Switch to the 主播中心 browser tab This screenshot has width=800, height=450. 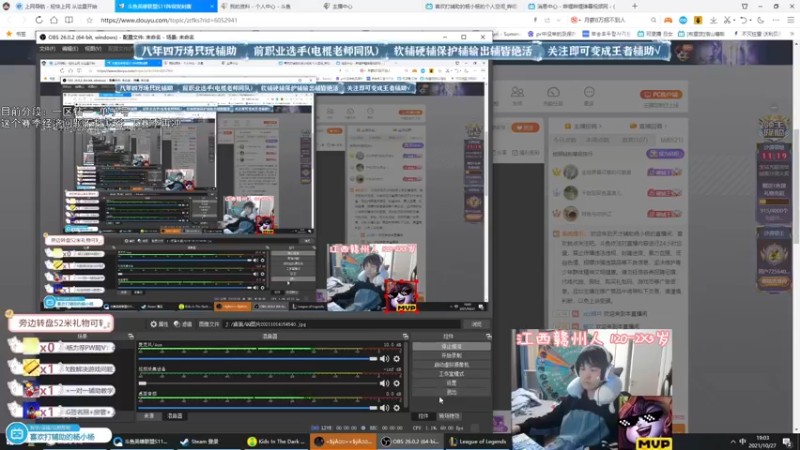(338, 6)
